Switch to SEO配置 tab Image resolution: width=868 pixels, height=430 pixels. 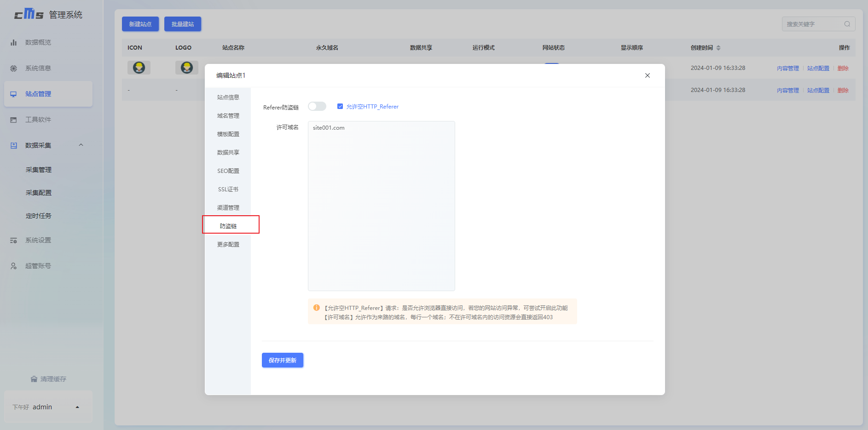(228, 171)
